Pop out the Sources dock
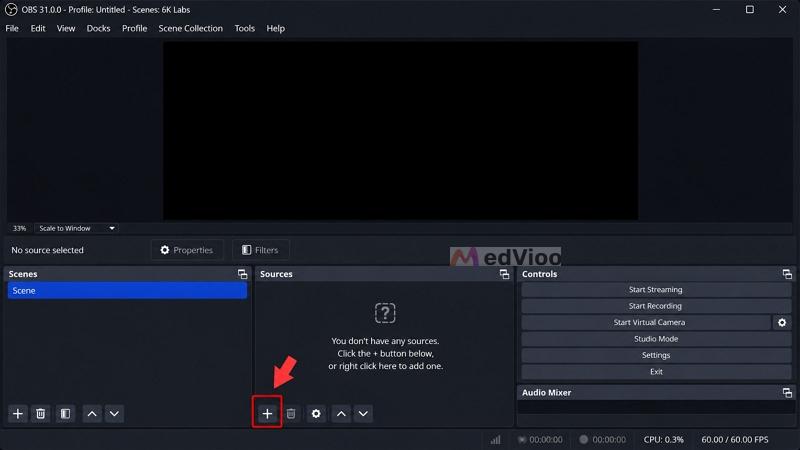This screenshot has height=450, width=800. tap(504, 274)
